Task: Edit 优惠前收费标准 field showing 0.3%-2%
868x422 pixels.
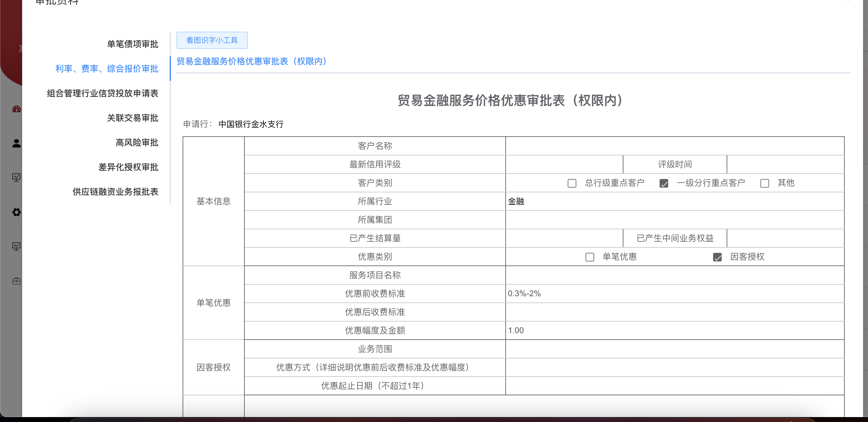Action: 675,293
